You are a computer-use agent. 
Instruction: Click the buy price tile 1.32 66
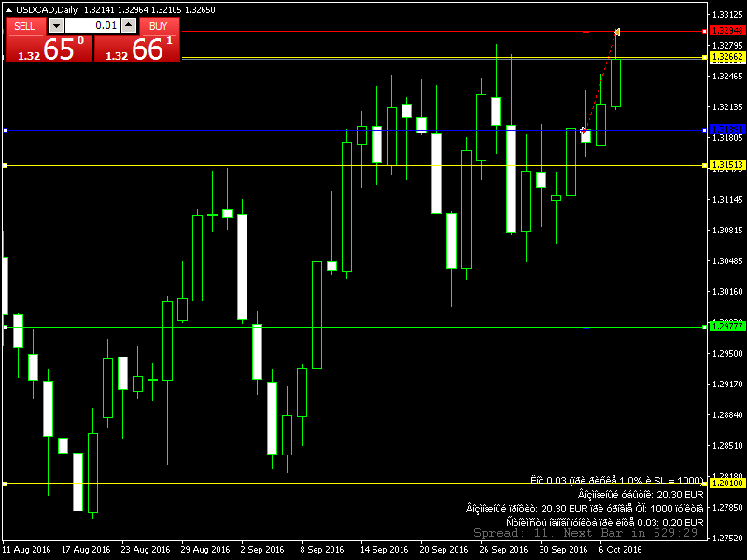(137, 49)
